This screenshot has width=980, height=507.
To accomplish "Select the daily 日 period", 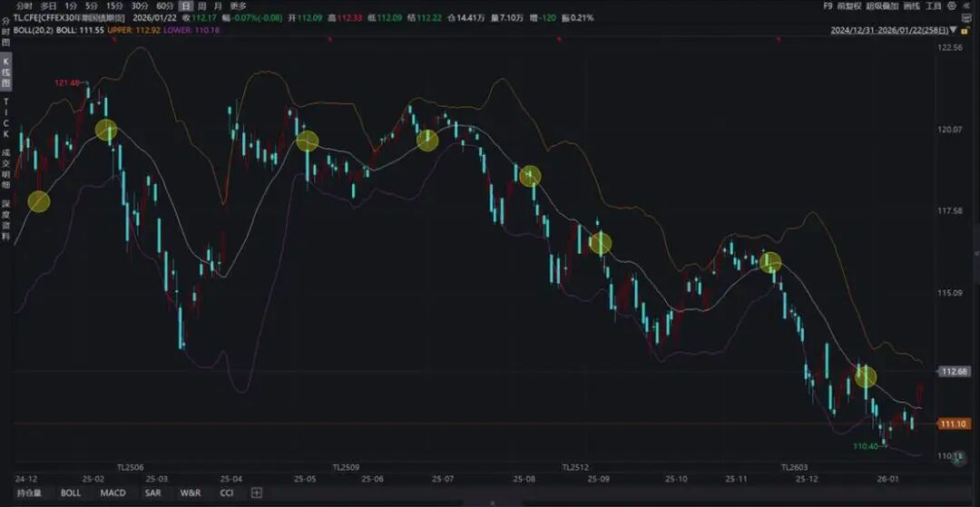I will [186, 5].
